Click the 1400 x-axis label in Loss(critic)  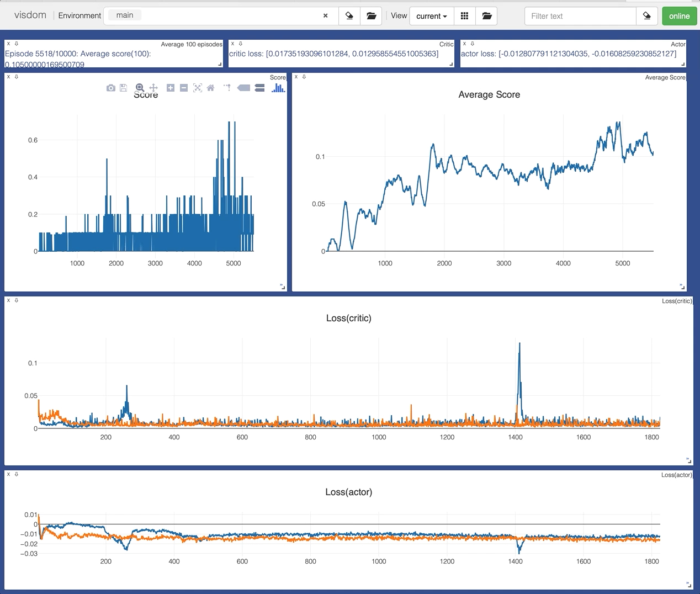pos(516,437)
